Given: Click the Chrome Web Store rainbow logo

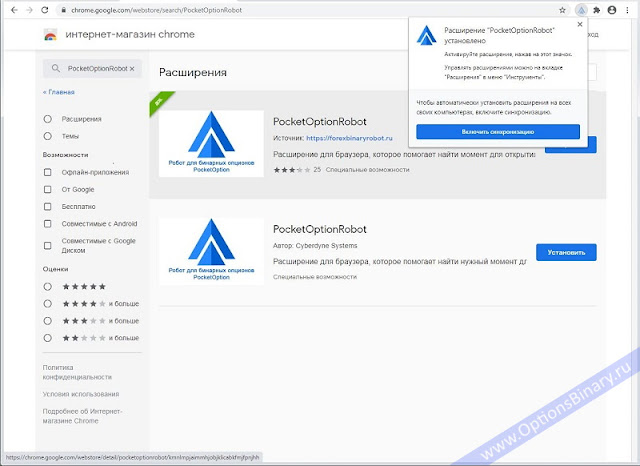Looking at the screenshot, I should coord(50,35).
